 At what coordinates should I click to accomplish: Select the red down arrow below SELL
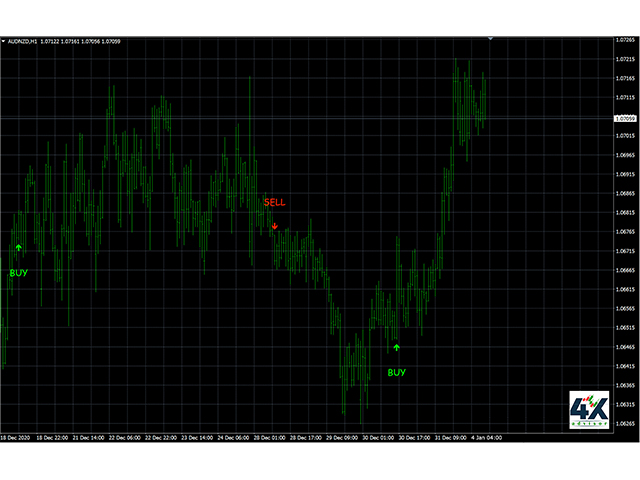(x=275, y=226)
